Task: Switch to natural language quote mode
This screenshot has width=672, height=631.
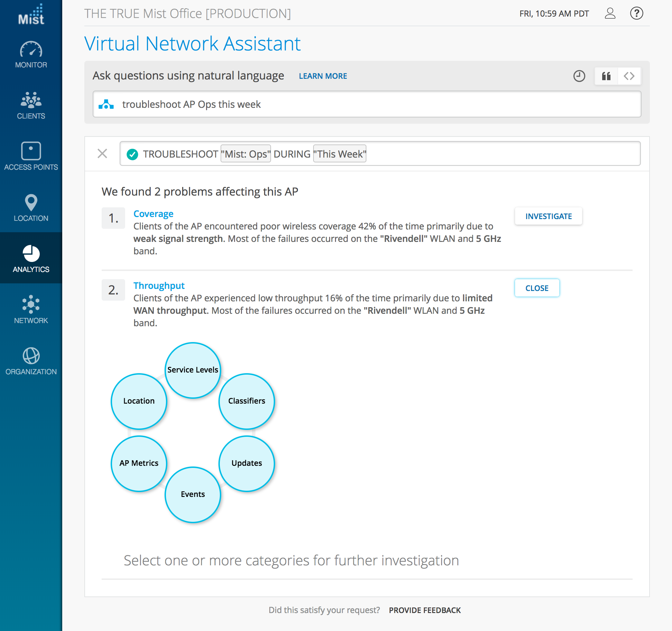Action: click(x=606, y=76)
